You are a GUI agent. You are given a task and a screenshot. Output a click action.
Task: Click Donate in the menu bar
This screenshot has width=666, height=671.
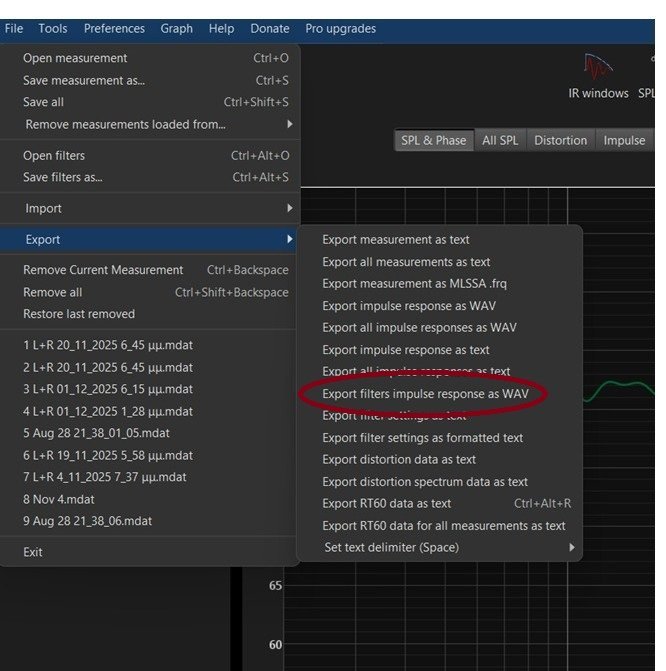coord(269,29)
